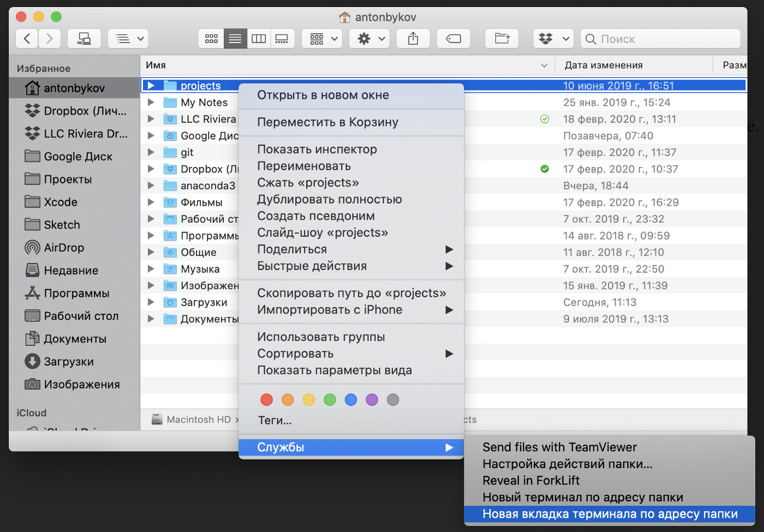The width and height of the screenshot is (764, 532).
Task: Switch to icon view mode
Action: [x=211, y=39]
